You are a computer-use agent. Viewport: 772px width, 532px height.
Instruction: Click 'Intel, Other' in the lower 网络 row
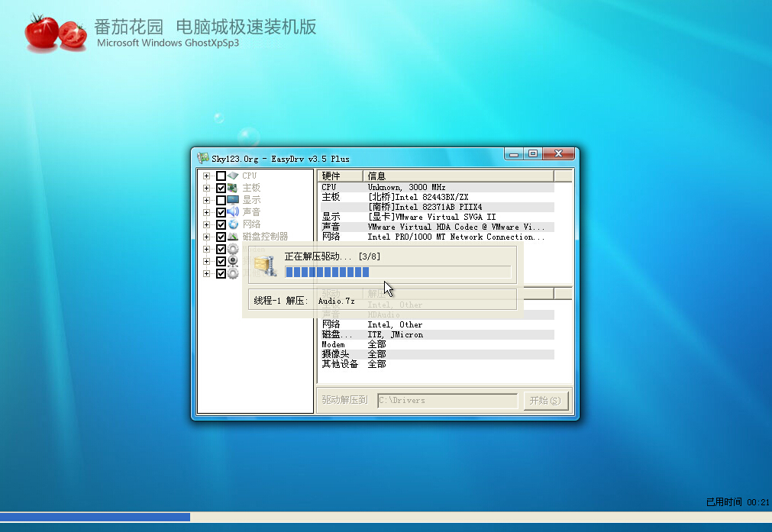tap(395, 325)
